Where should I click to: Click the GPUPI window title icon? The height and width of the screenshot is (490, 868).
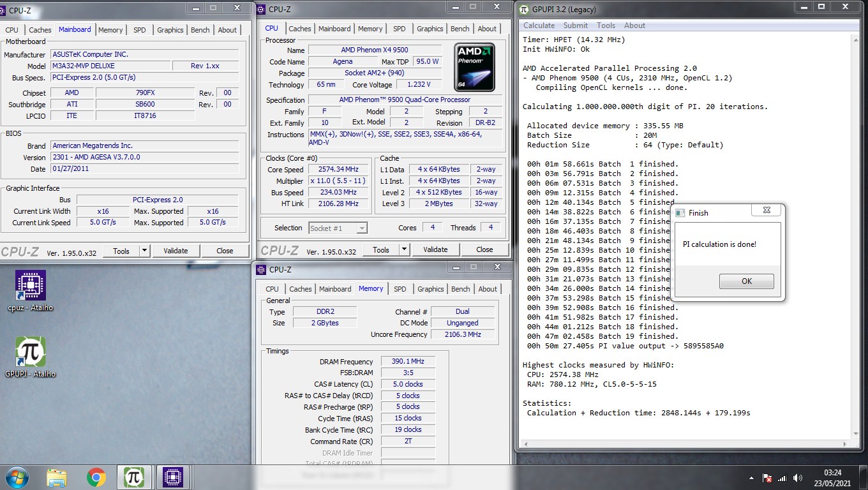524,9
